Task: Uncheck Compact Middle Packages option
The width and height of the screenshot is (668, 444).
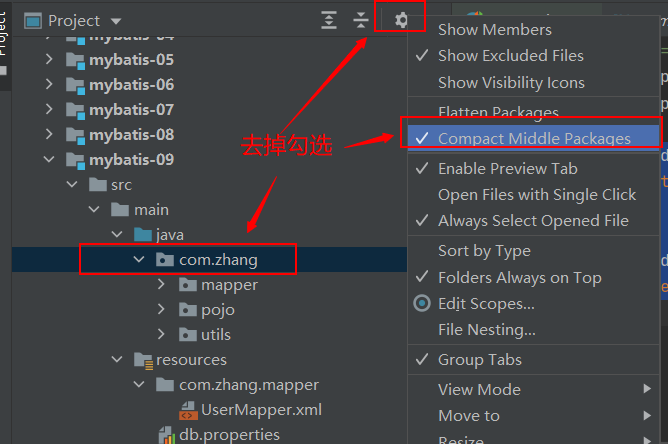Action: tap(533, 138)
